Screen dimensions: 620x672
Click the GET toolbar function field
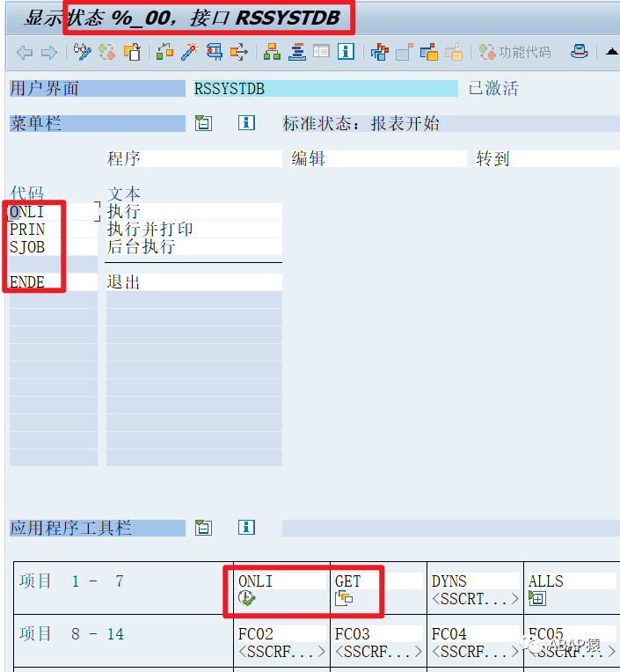point(378,581)
